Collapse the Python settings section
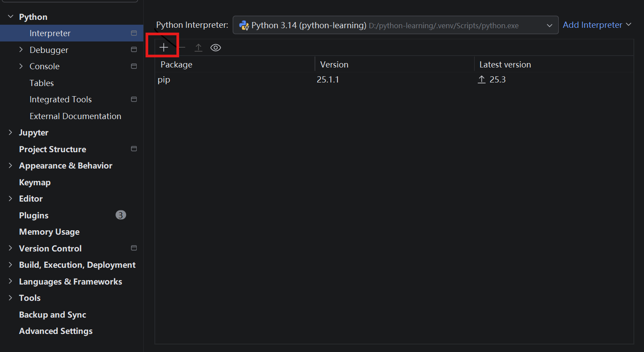The width and height of the screenshot is (644, 352). coord(11,17)
